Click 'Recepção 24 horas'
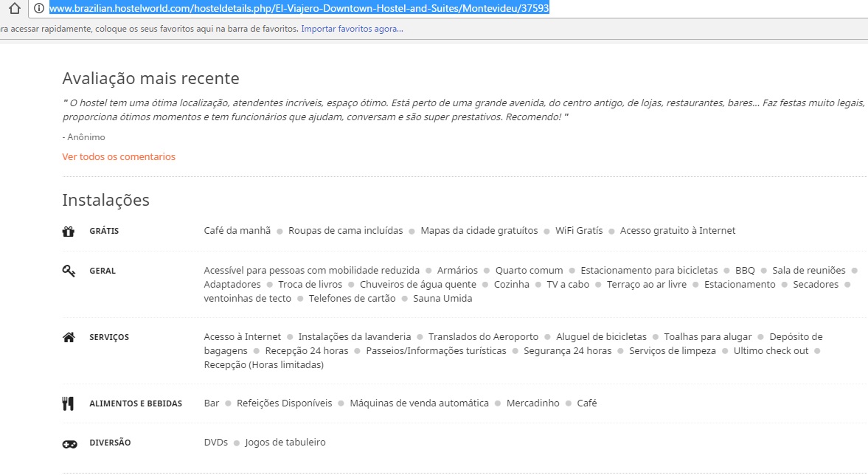 click(x=307, y=350)
